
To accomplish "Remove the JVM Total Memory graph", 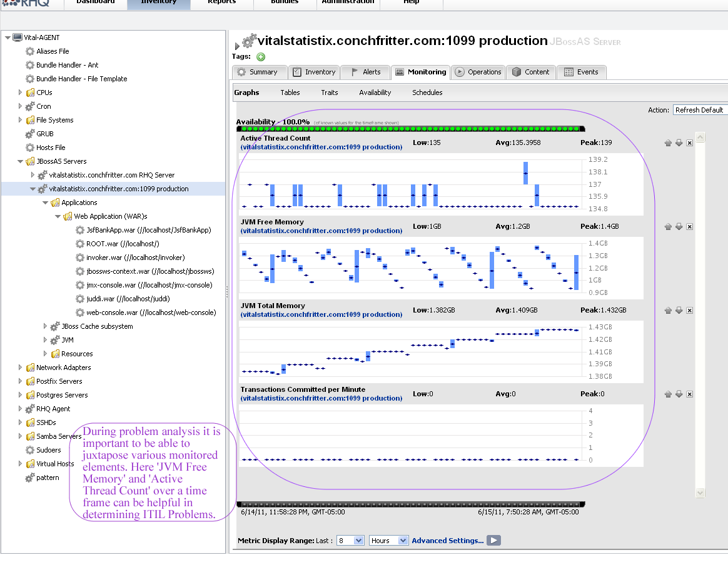I will (689, 310).
